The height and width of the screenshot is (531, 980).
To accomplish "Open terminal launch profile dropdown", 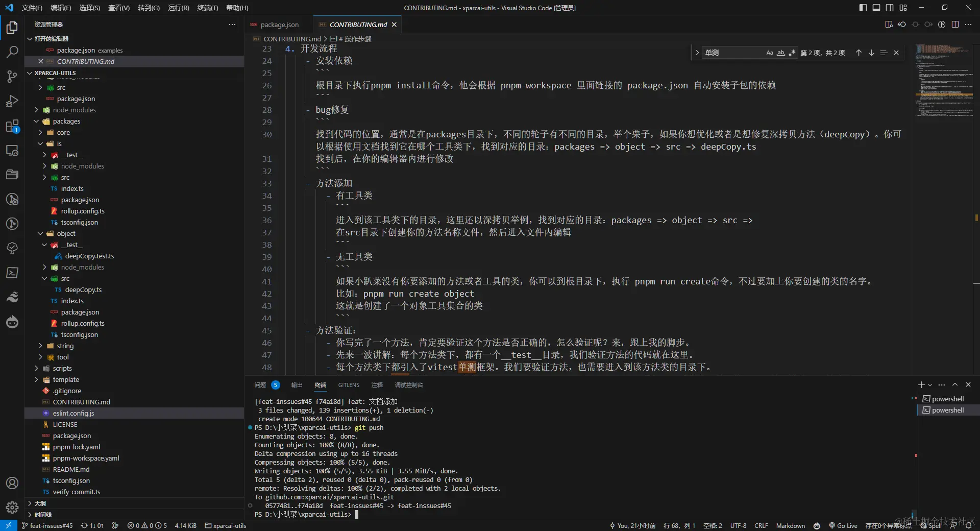I will (x=930, y=384).
